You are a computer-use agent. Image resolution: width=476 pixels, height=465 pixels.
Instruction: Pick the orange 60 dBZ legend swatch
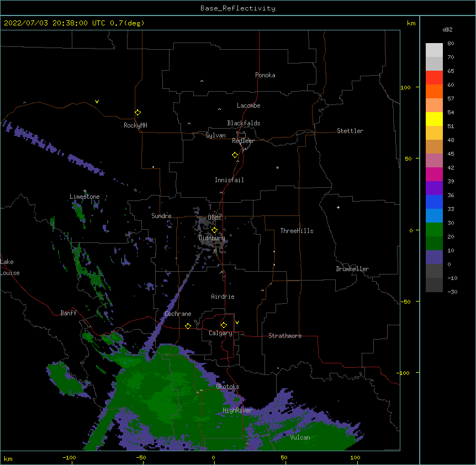(x=434, y=91)
